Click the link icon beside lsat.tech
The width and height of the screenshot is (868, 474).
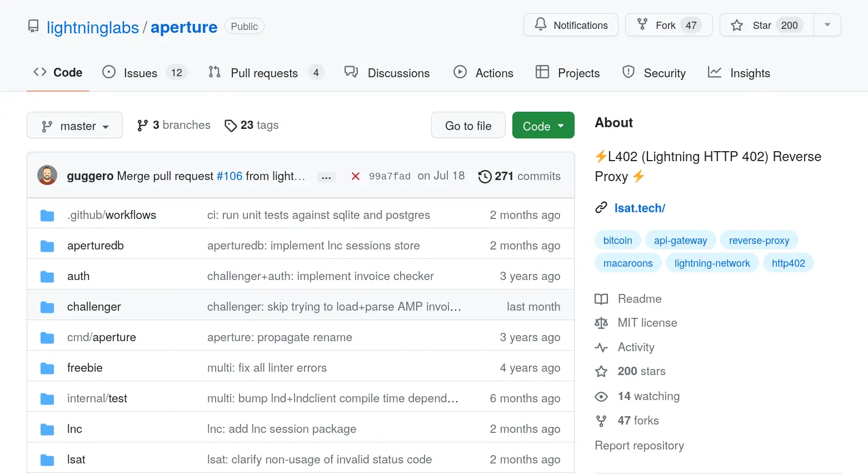(601, 208)
